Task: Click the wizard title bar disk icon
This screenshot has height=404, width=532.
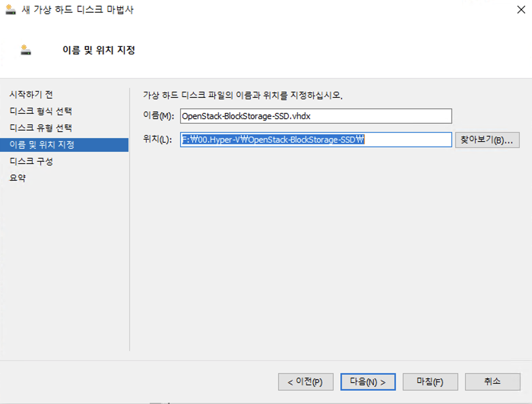Action: point(11,10)
